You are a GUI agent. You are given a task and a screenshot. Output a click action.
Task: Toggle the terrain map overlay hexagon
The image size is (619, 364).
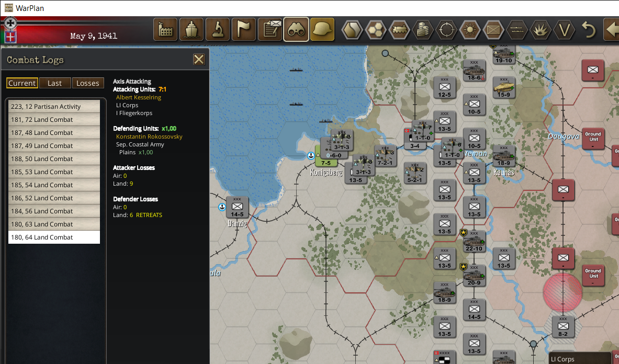point(352,30)
